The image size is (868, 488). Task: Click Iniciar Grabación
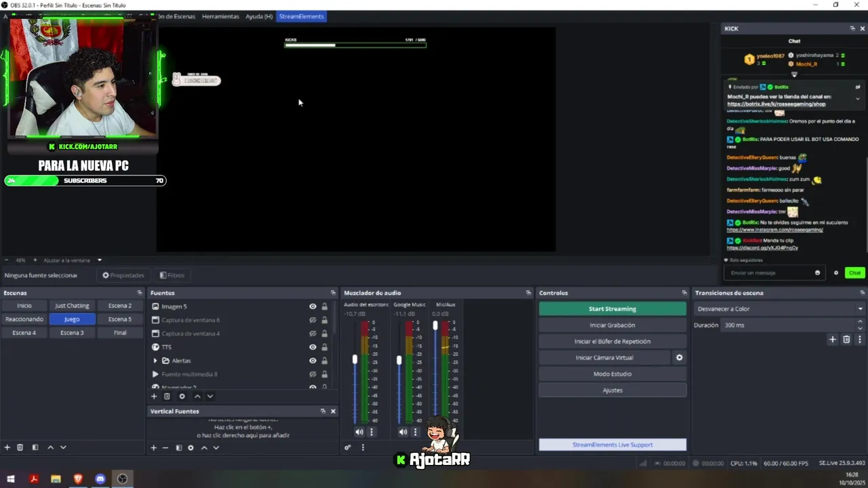pos(612,325)
